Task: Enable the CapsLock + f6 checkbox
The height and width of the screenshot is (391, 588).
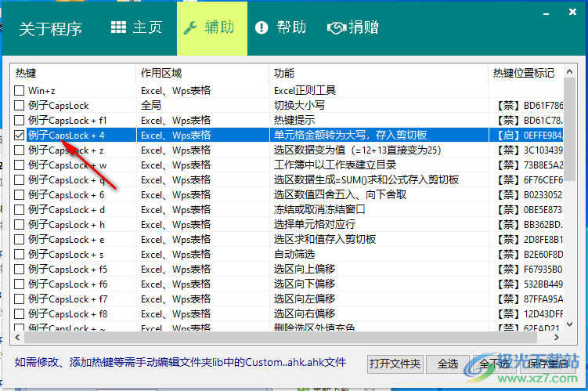Action: (19, 284)
